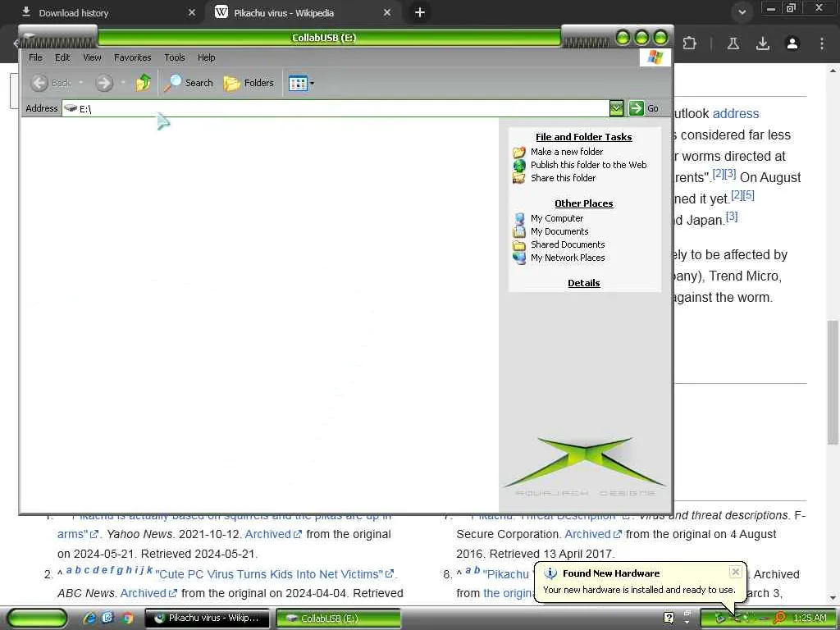Click the Share this folder icon
Image resolution: width=840 pixels, height=630 pixels.
pyautogui.click(x=519, y=178)
